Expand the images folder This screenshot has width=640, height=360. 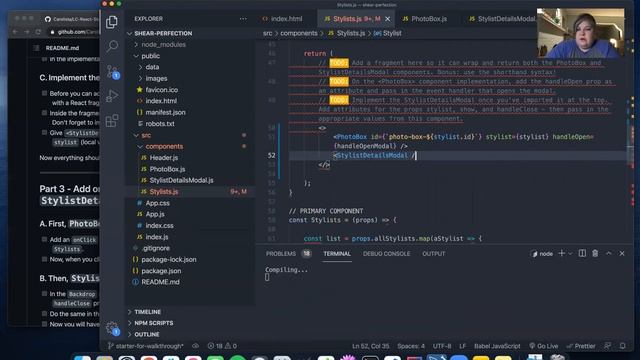click(156, 78)
